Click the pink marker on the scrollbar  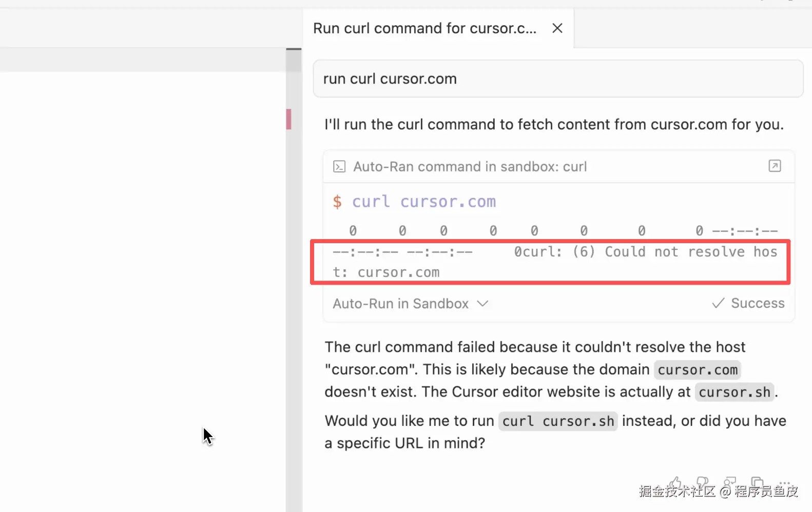click(289, 119)
